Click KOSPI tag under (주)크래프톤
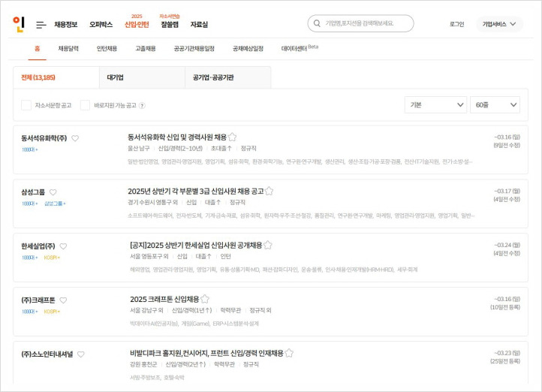Viewport: 542px width, 392px height. tap(52, 312)
